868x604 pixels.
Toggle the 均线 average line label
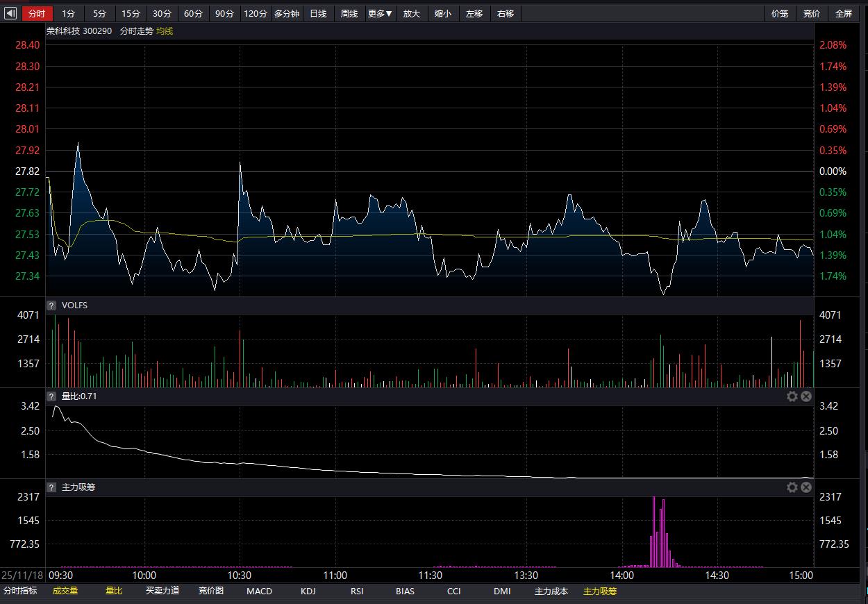[165, 31]
